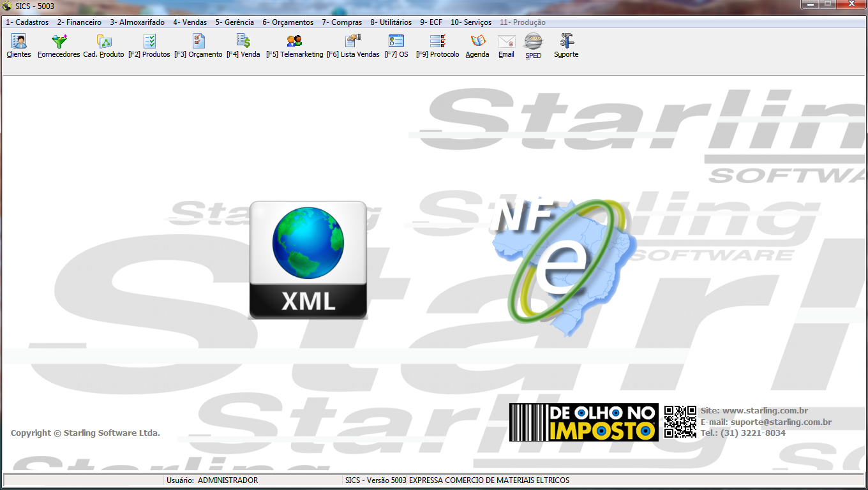Image resolution: width=868 pixels, height=490 pixels.
Task: Click the Tel.: (31) 3221-8034 text
Action: coord(743,433)
